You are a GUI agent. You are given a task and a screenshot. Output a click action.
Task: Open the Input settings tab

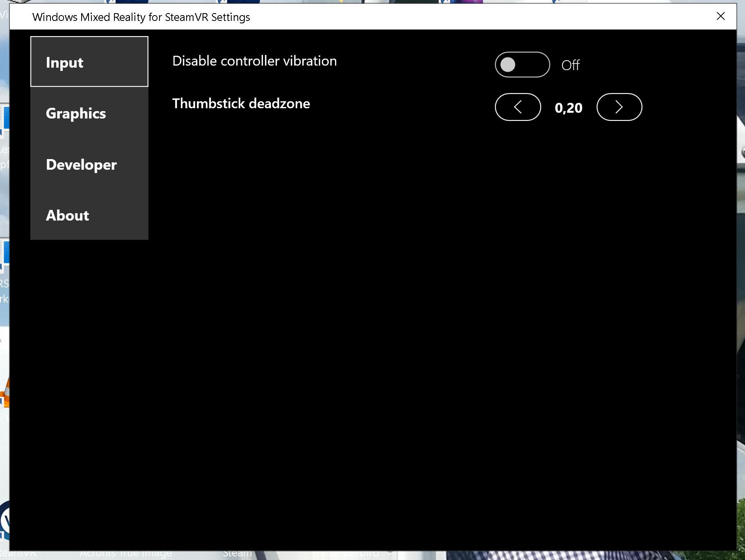(x=89, y=61)
